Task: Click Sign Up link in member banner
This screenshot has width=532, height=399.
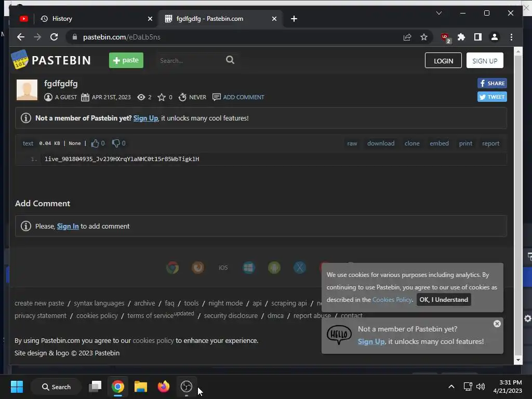Action: click(x=145, y=118)
